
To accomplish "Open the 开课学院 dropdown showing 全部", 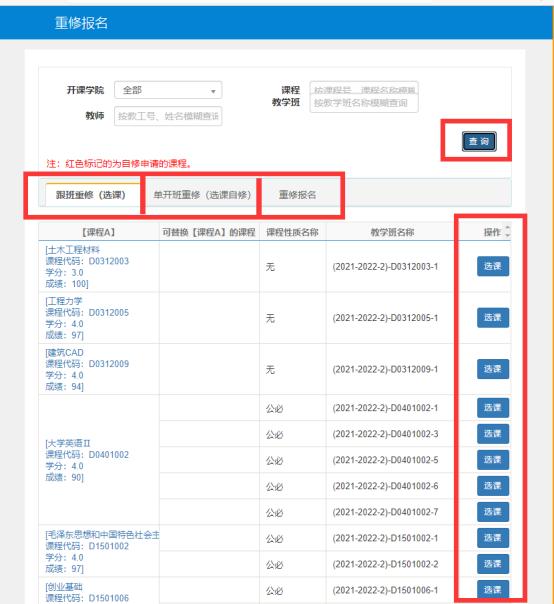I will pos(168,90).
